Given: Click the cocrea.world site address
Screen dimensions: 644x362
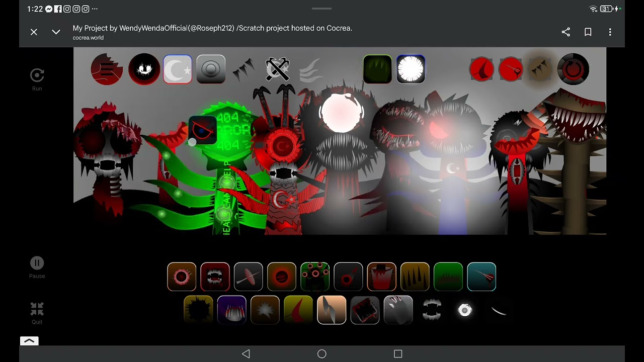Looking at the screenshot, I should click(x=88, y=38).
